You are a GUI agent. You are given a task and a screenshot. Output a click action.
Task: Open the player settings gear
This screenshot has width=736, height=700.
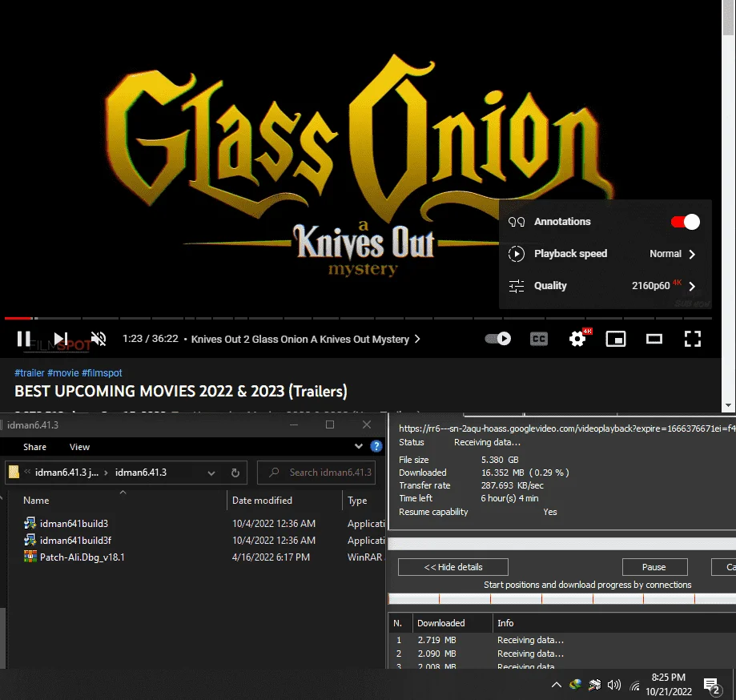click(577, 339)
